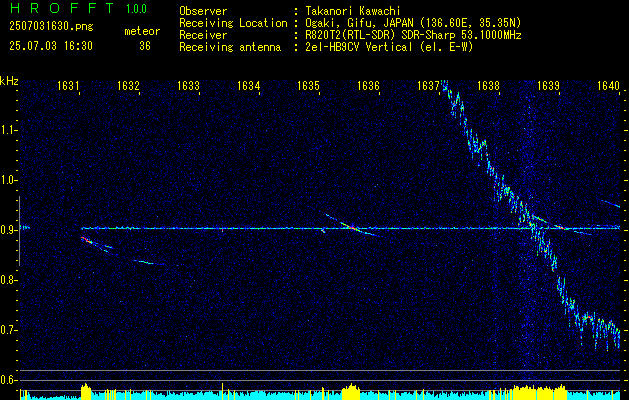Click the meteor echo crossing carrier near 1639
Screen dimensions: 629x400
click(559, 227)
